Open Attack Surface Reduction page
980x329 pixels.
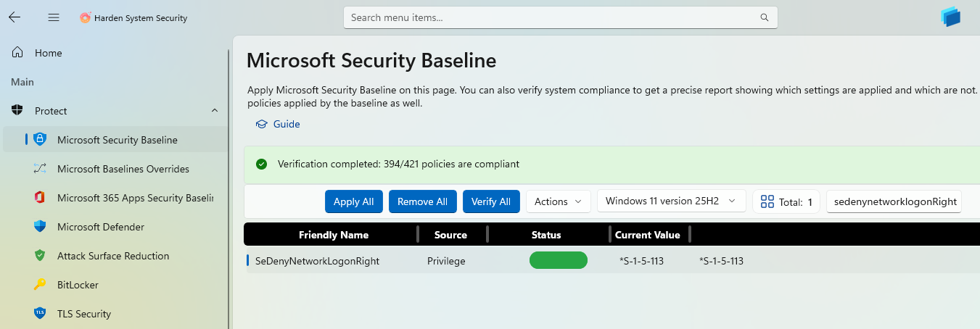coord(115,256)
